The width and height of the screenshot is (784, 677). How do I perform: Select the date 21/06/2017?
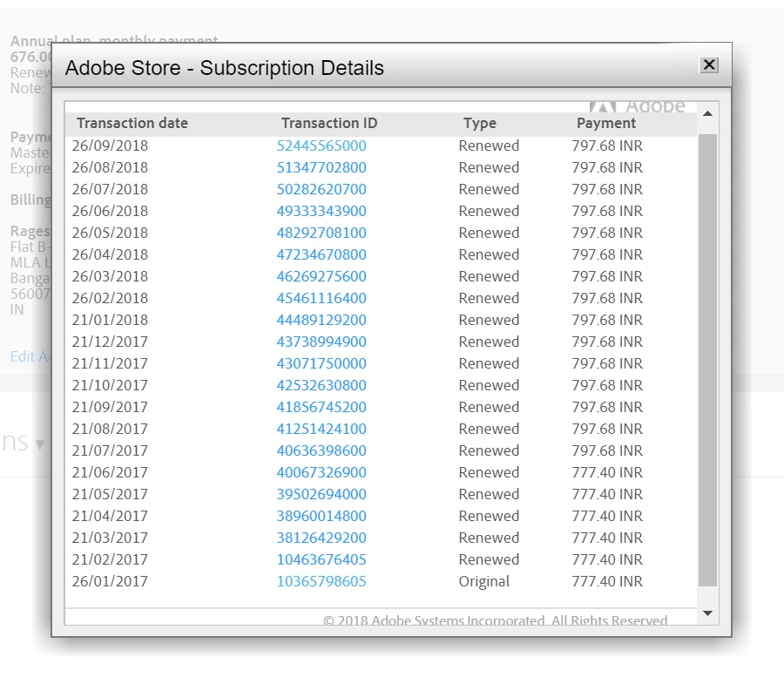(110, 472)
